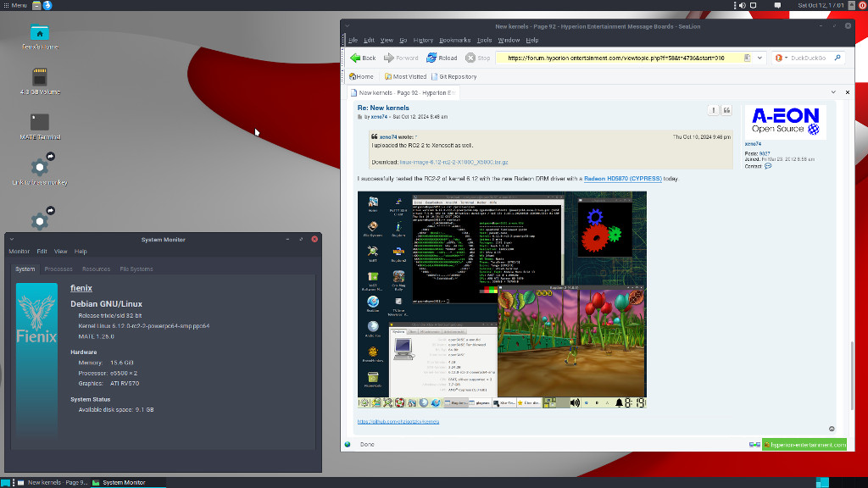This screenshot has height=488, width=868.
Task: Open the linux-image-6.12-rc2-2 download link
Action: pyautogui.click(x=453, y=162)
